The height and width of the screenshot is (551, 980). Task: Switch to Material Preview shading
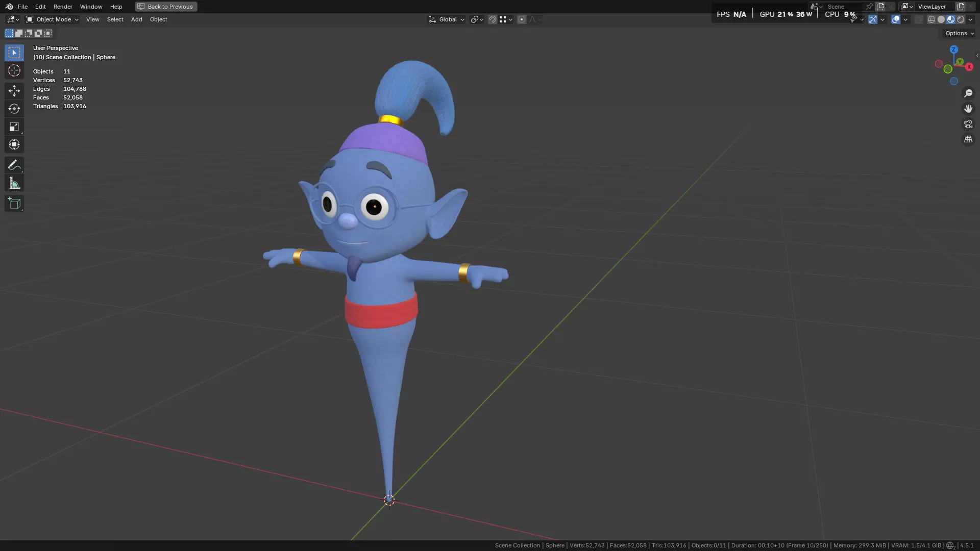(x=950, y=19)
